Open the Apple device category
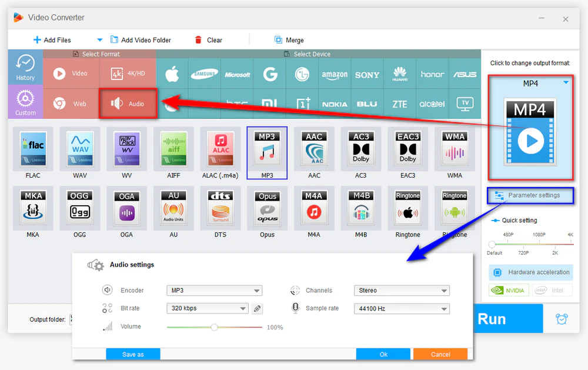588x370 pixels. click(172, 74)
